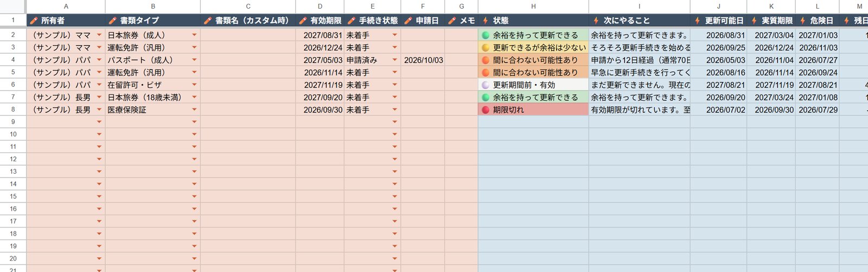
Task: Click lightning icon in 危険日 header
Action: pos(802,21)
